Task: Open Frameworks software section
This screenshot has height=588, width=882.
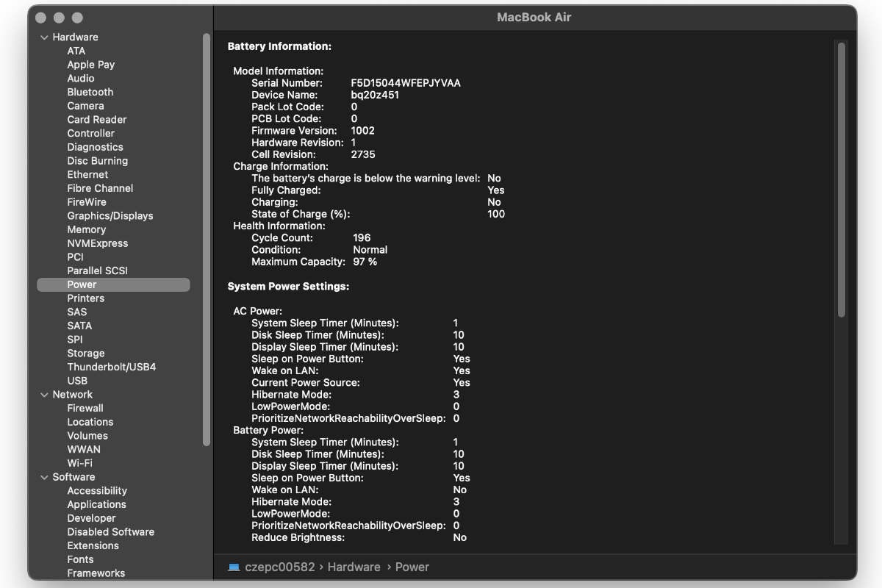Action: pos(96,573)
